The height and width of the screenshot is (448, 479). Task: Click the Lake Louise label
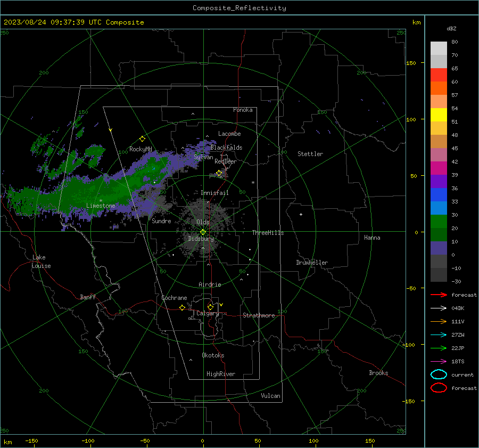click(41, 262)
